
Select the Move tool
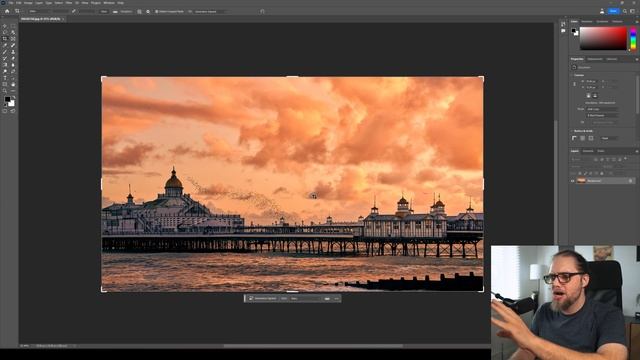4,26
